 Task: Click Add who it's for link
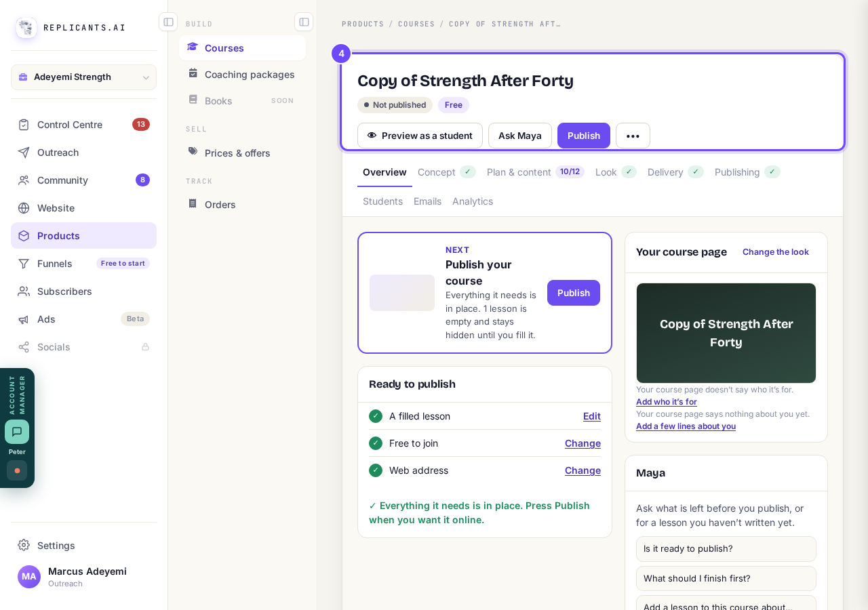[x=667, y=402]
